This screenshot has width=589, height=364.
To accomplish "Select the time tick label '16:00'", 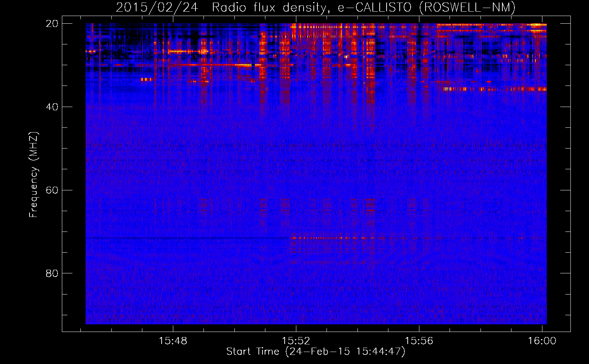I will (542, 341).
